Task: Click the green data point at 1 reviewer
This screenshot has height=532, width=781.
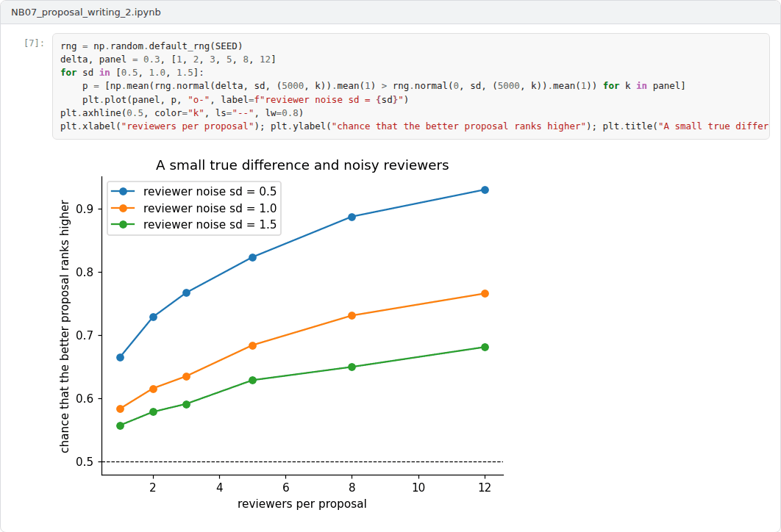Action: click(120, 426)
